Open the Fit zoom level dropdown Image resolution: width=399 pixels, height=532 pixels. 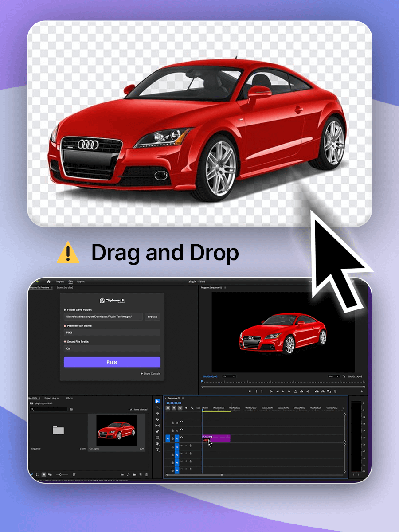(229, 376)
